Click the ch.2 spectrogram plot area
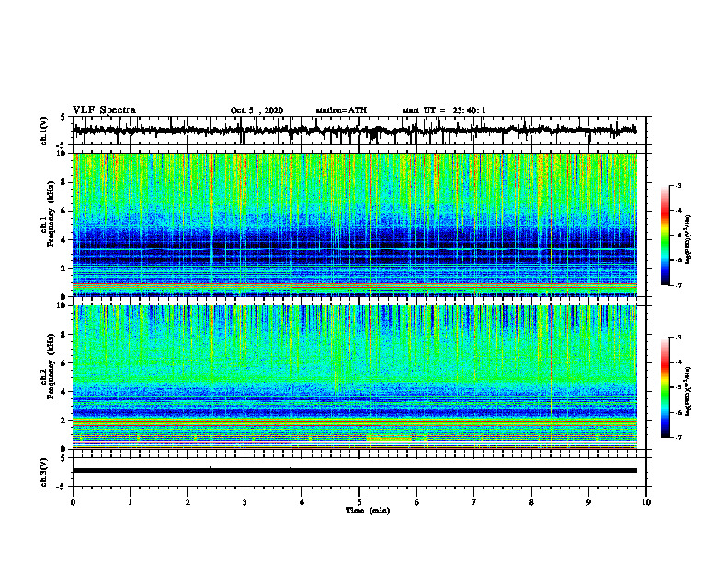This screenshot has height=563, width=728. [x=354, y=377]
